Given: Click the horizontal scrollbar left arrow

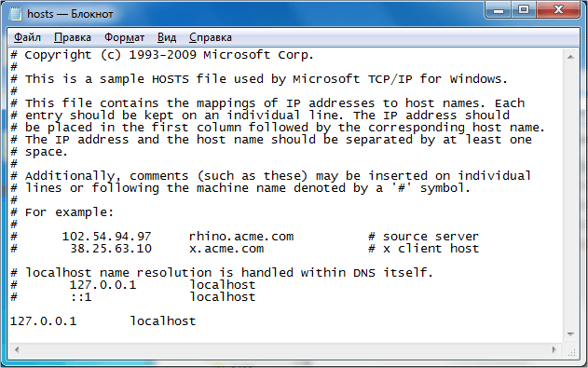Looking at the screenshot, I should click(17, 349).
